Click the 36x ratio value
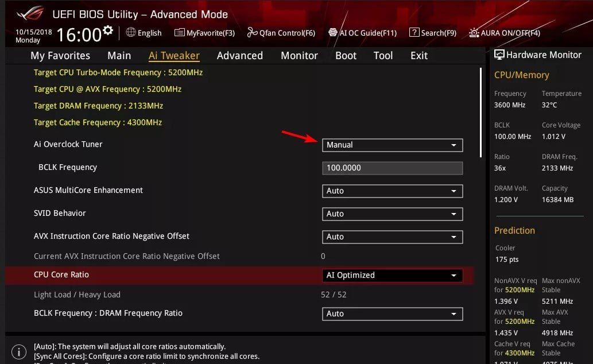 pyautogui.click(x=499, y=168)
